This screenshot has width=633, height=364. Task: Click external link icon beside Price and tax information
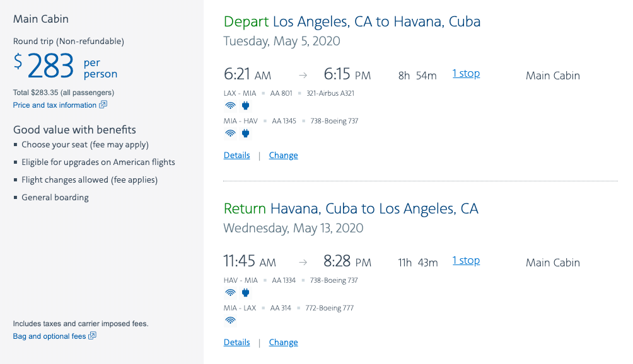pos(103,105)
